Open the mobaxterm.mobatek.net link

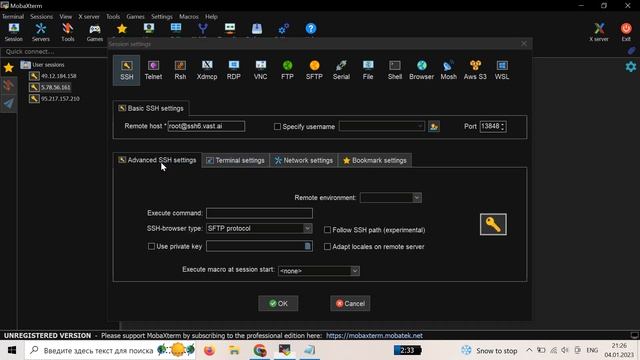[x=374, y=336]
